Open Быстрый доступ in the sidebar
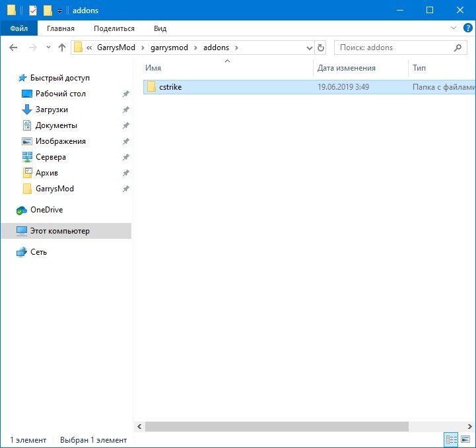Screen dimensions: 476x448 60,78
